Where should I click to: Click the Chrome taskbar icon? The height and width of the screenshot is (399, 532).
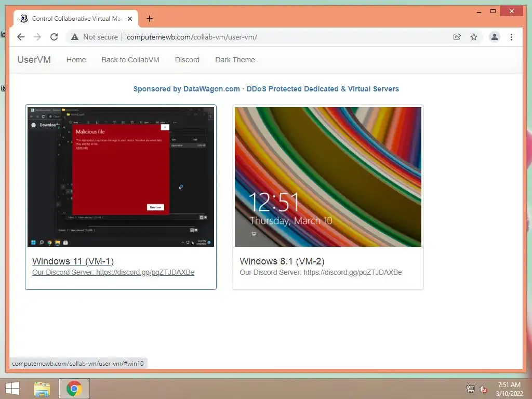click(x=74, y=389)
